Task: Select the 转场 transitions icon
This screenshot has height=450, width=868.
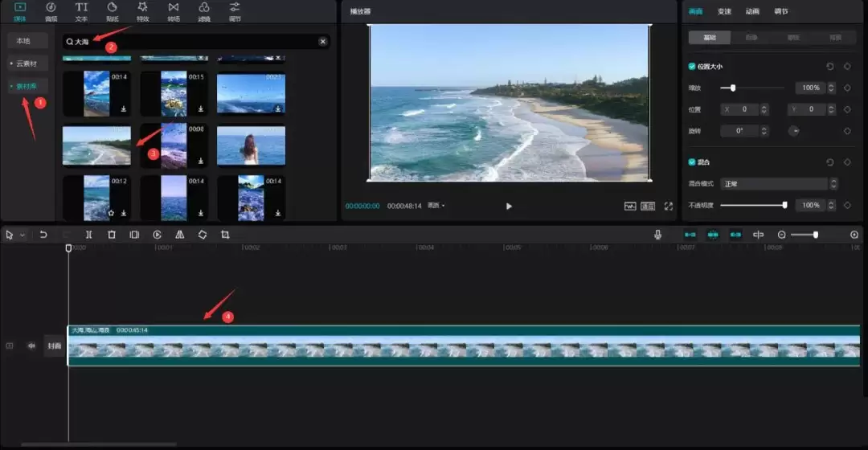Action: tap(174, 10)
